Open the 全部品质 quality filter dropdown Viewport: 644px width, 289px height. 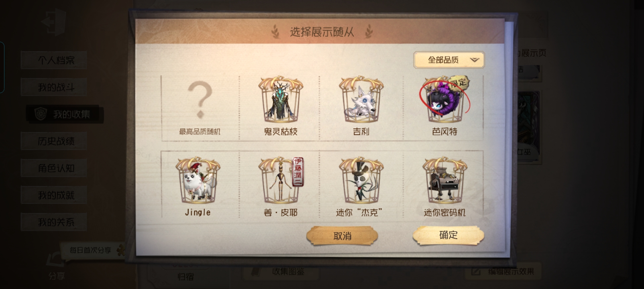tap(449, 60)
